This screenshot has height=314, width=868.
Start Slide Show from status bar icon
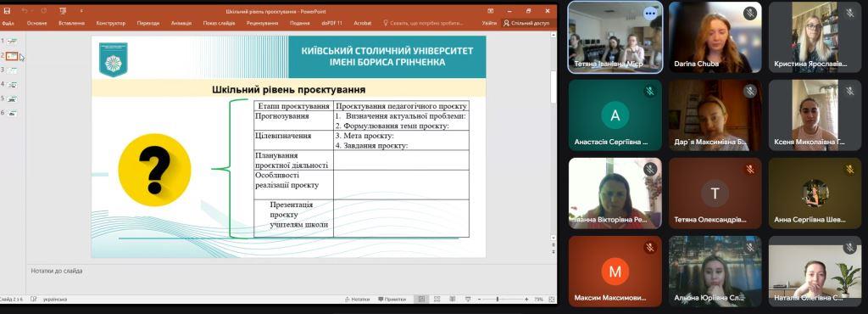coord(468,299)
